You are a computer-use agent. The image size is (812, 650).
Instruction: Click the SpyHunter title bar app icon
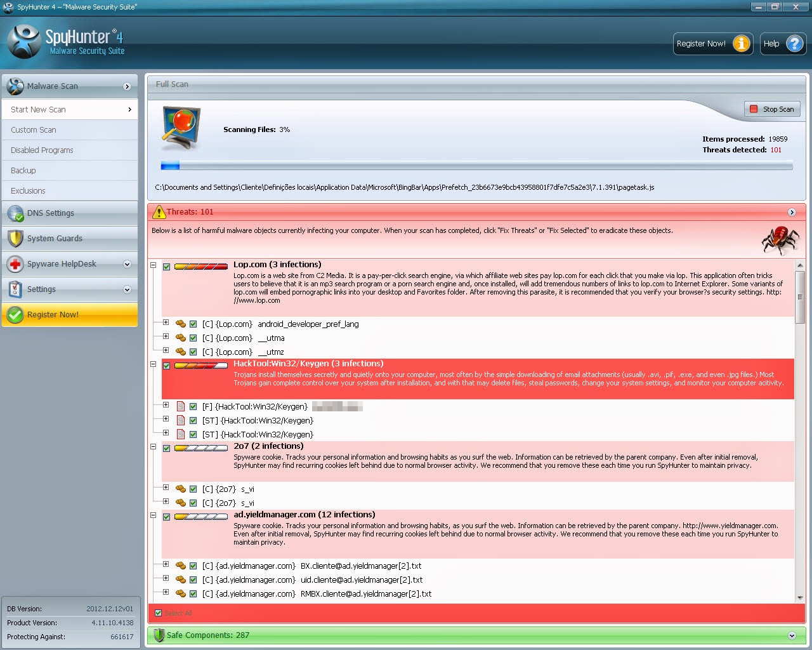tap(8, 7)
